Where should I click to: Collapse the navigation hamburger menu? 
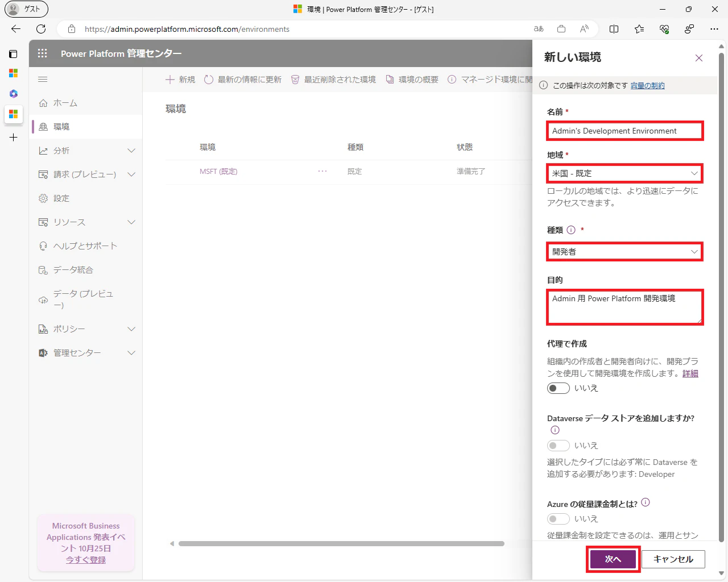tap(43, 80)
